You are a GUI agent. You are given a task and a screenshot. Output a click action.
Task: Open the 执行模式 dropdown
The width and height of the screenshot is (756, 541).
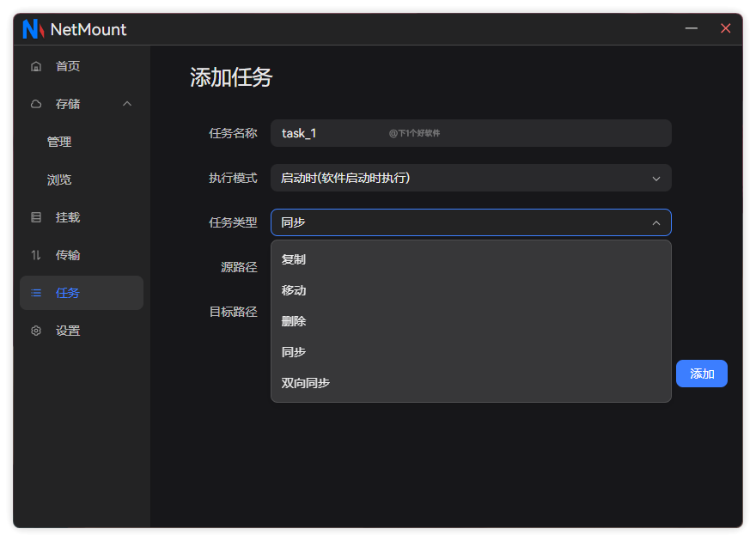(x=471, y=178)
